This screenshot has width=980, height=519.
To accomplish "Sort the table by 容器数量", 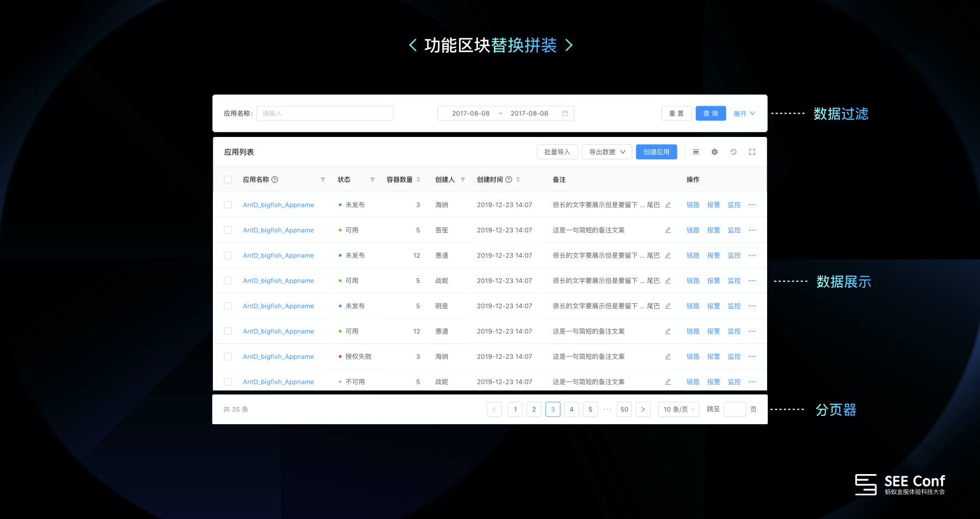I will [418, 180].
